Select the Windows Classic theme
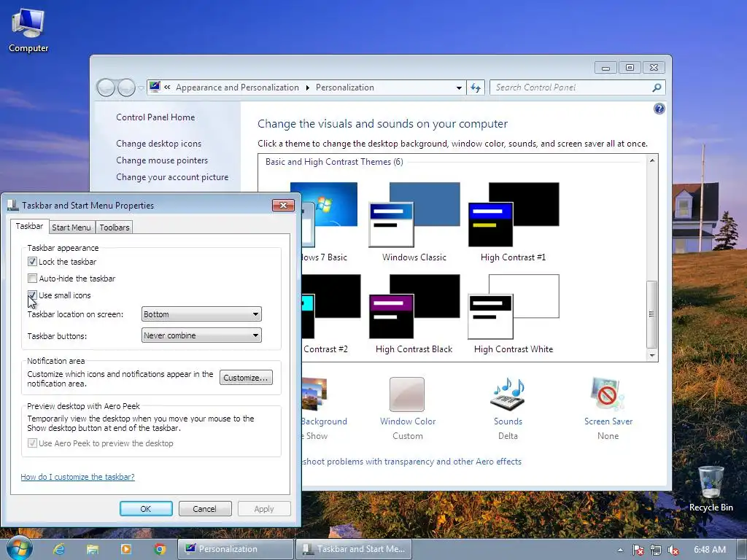 414,222
